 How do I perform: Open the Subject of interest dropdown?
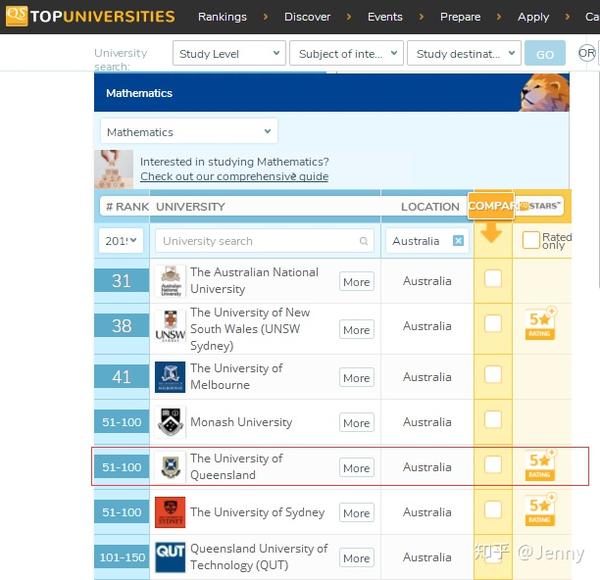click(x=346, y=53)
